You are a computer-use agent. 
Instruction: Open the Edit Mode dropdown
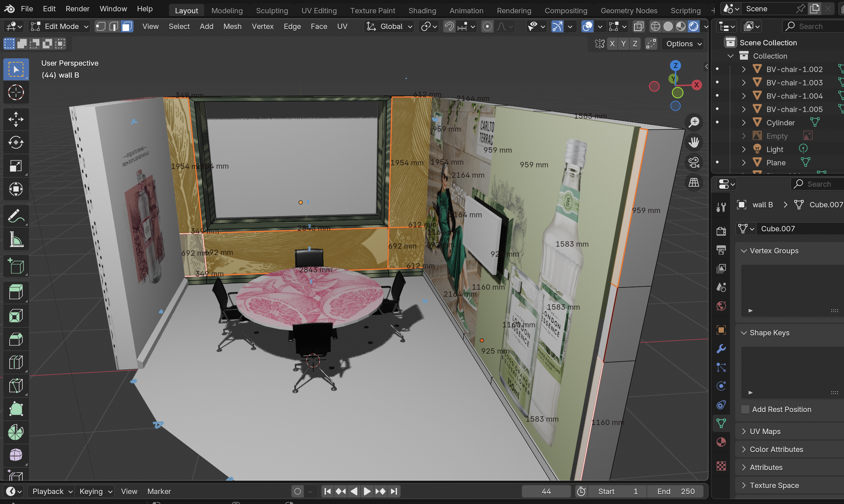click(x=59, y=27)
